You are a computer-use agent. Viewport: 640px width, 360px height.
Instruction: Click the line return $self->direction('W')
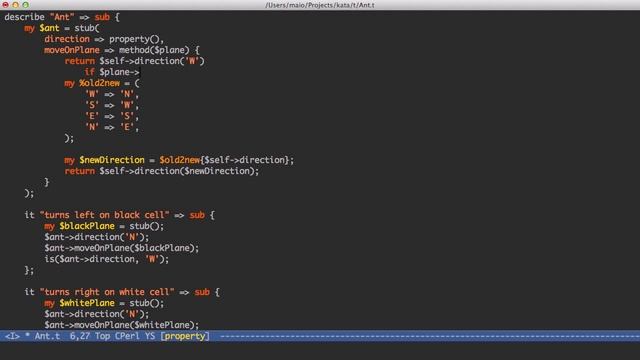[x=134, y=61]
